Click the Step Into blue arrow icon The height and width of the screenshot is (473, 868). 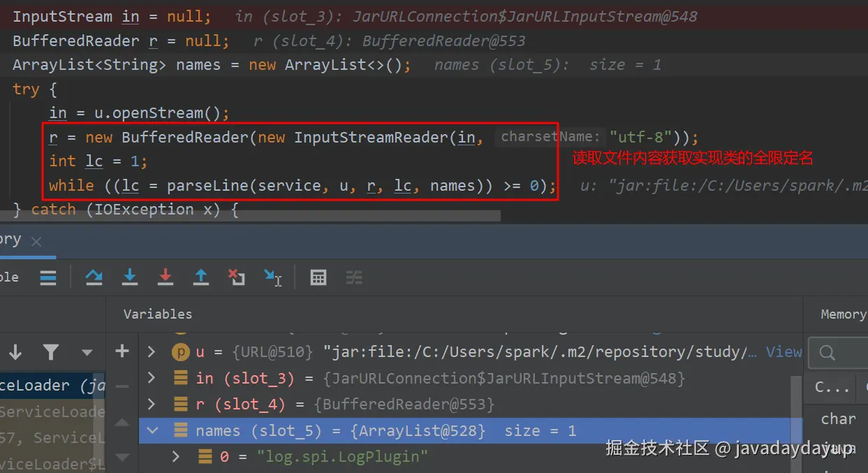tap(130, 277)
